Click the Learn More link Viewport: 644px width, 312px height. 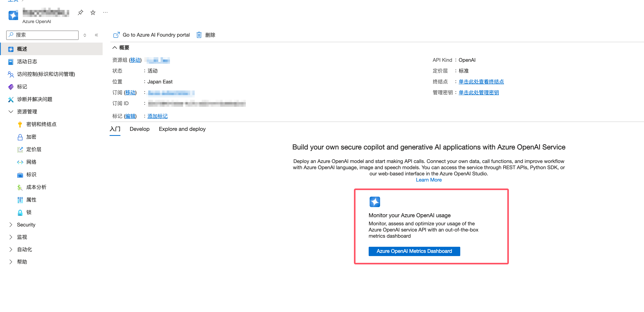(428, 180)
